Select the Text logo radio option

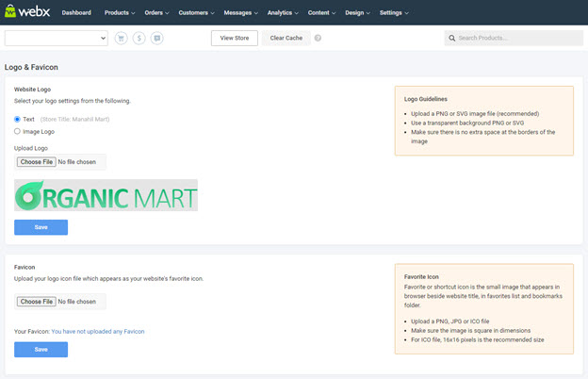point(17,119)
